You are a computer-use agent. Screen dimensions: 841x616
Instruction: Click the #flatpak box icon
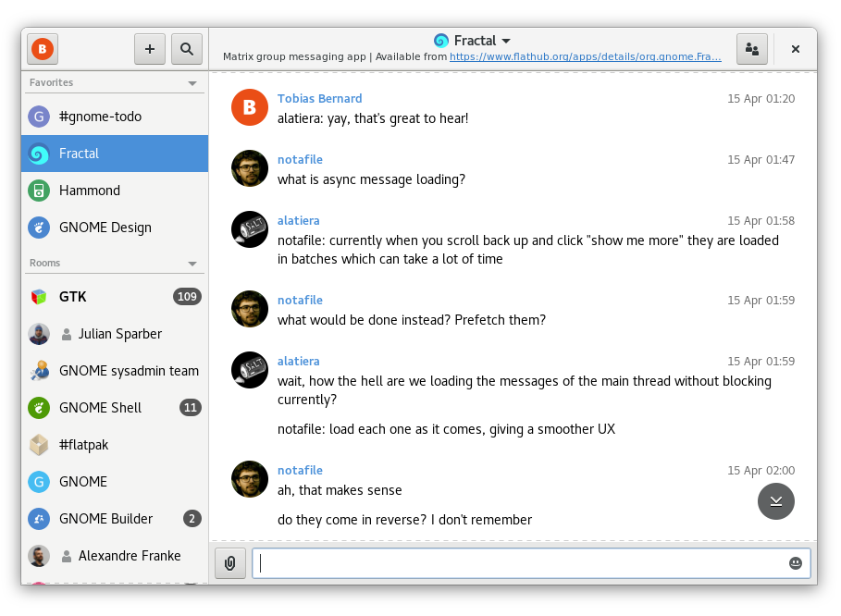click(39, 445)
